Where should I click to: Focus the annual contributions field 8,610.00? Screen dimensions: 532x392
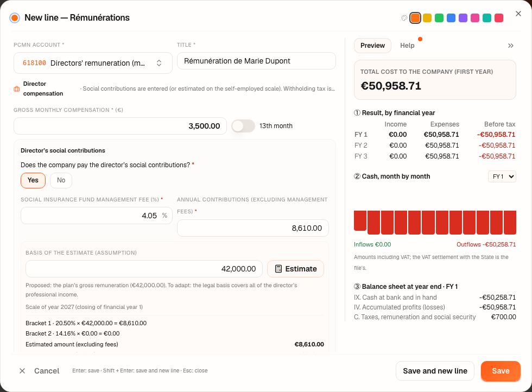[253, 228]
